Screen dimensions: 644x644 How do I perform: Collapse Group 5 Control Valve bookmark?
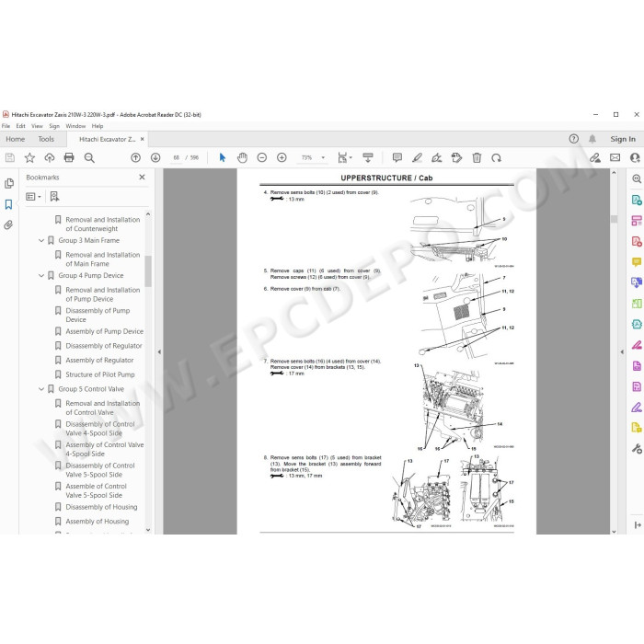41,389
